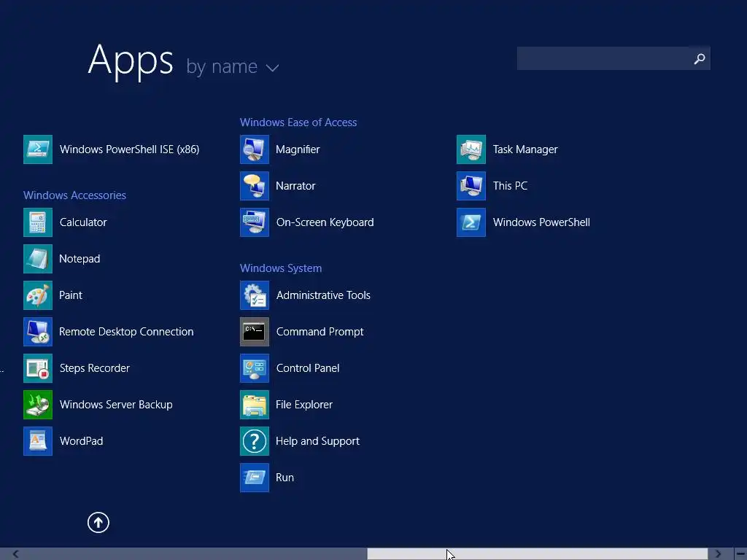The width and height of the screenshot is (747, 560).
Task: Click the horizontal scrollbar thumb
Action: coord(538,554)
